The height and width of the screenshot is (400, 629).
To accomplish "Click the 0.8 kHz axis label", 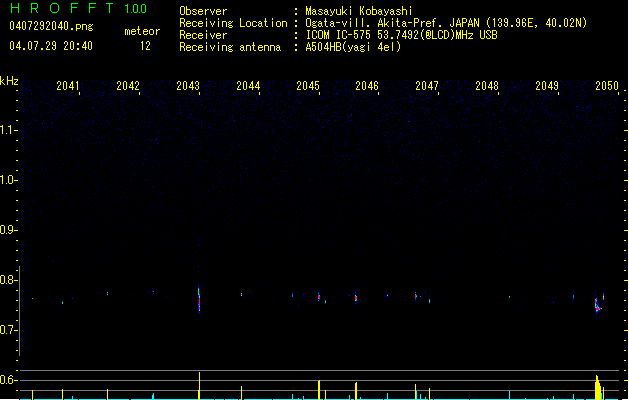I will [x=8, y=280].
